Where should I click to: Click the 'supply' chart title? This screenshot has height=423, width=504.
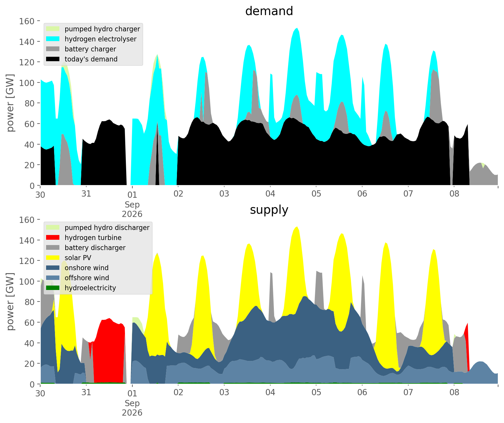point(269,210)
